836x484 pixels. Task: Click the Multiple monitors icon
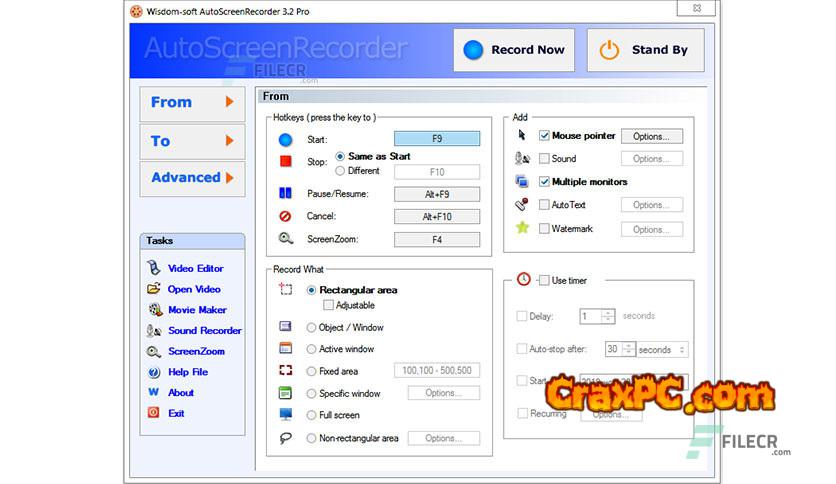[522, 181]
